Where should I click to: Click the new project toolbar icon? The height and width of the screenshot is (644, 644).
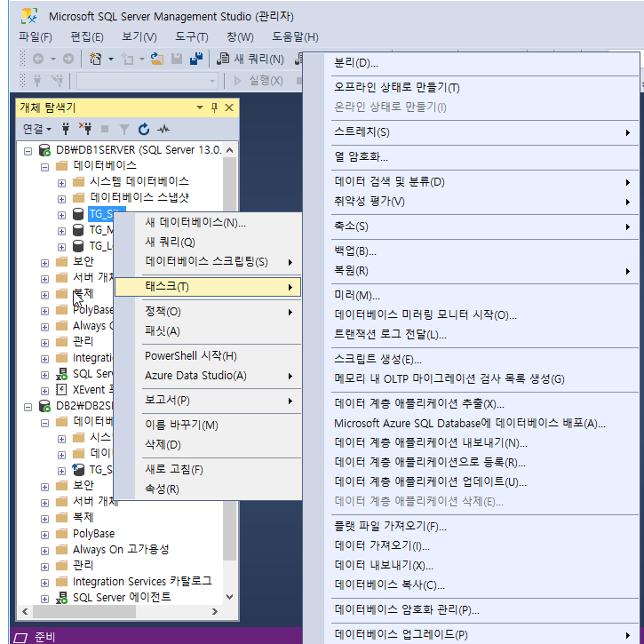tap(95, 60)
